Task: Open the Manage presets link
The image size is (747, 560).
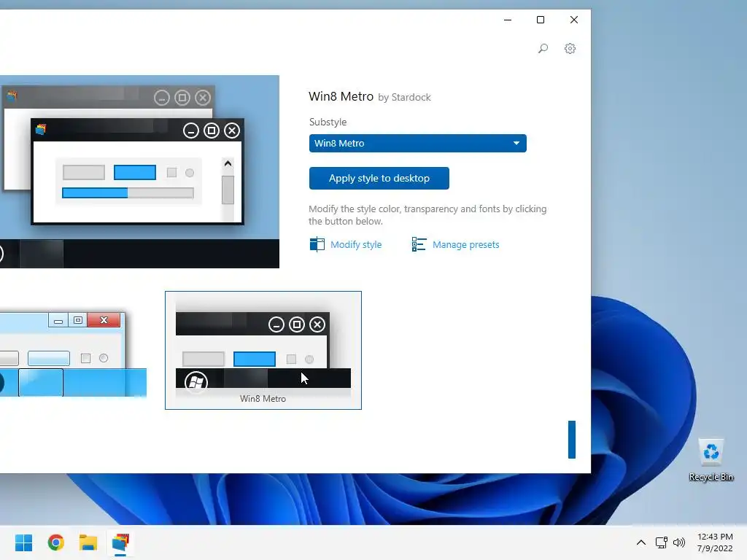Action: (x=466, y=245)
